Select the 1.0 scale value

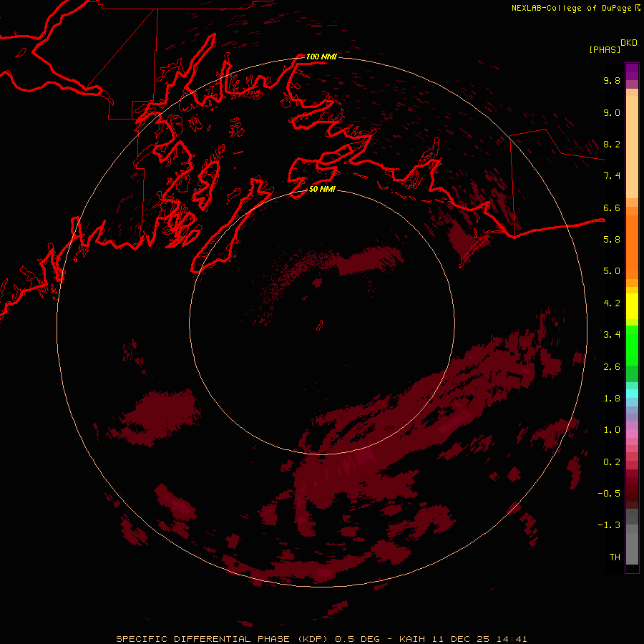click(612, 430)
